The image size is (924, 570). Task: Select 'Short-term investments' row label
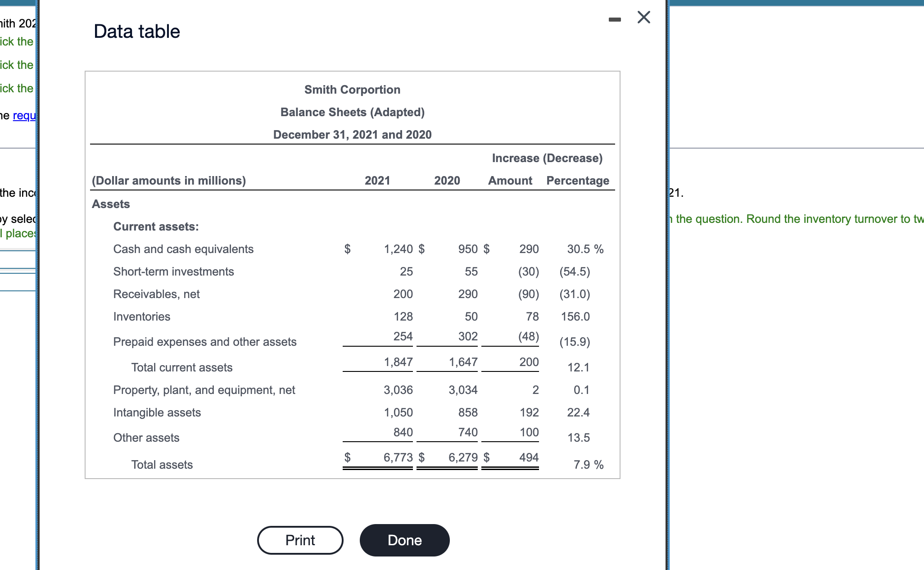[x=173, y=271]
